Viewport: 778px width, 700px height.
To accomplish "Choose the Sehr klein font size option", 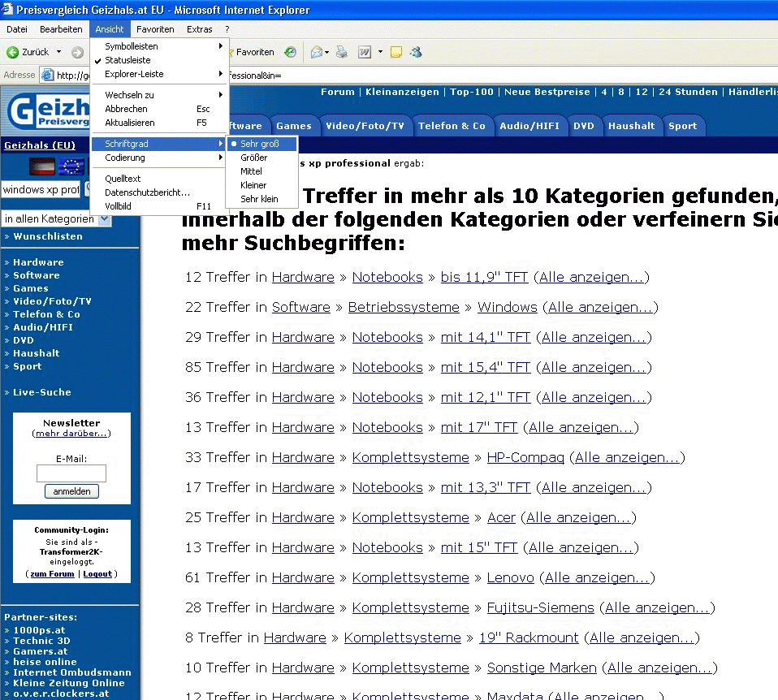I will tap(262, 200).
